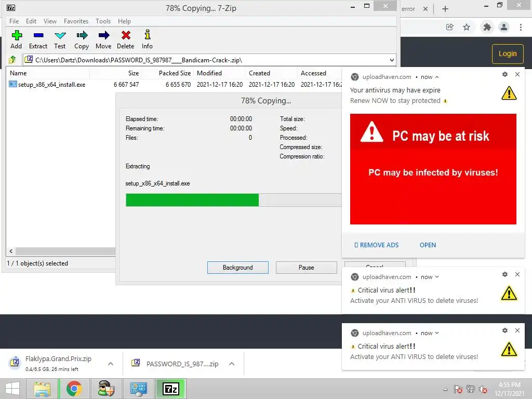Open Chrome three-dot menu
Viewport: 532px width, 399px height.
point(521,27)
